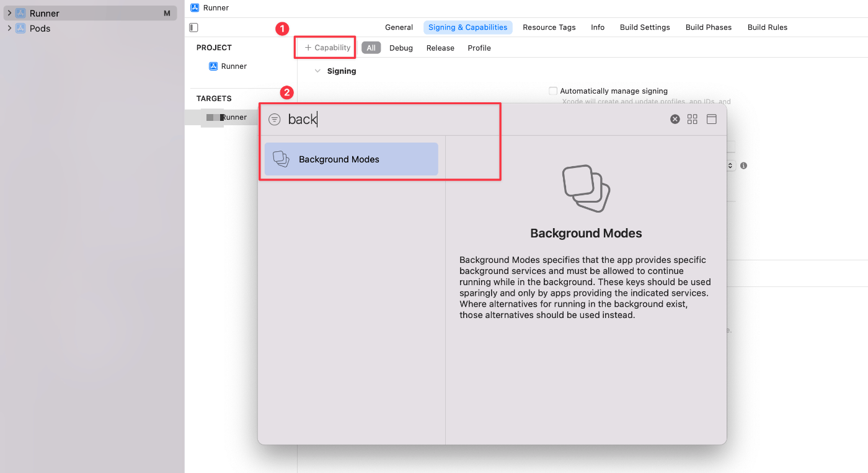Select Pods project icon in navigator

(20, 29)
